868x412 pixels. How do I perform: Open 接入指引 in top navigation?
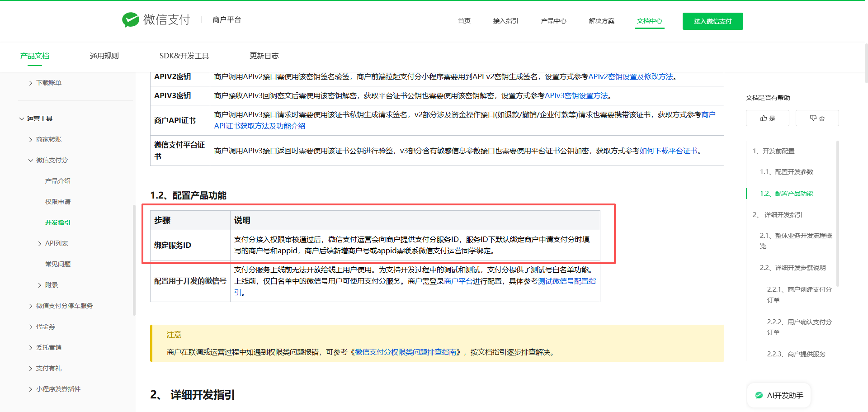point(506,21)
